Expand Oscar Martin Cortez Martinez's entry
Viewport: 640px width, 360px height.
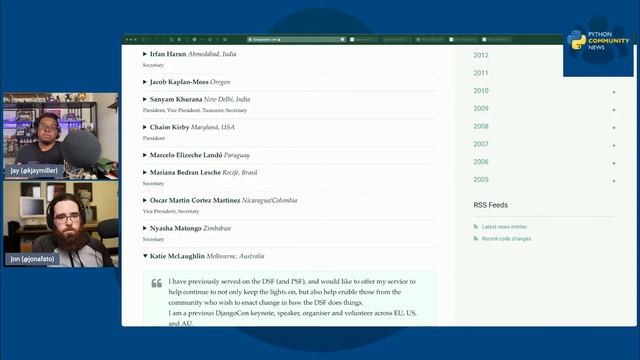144,200
